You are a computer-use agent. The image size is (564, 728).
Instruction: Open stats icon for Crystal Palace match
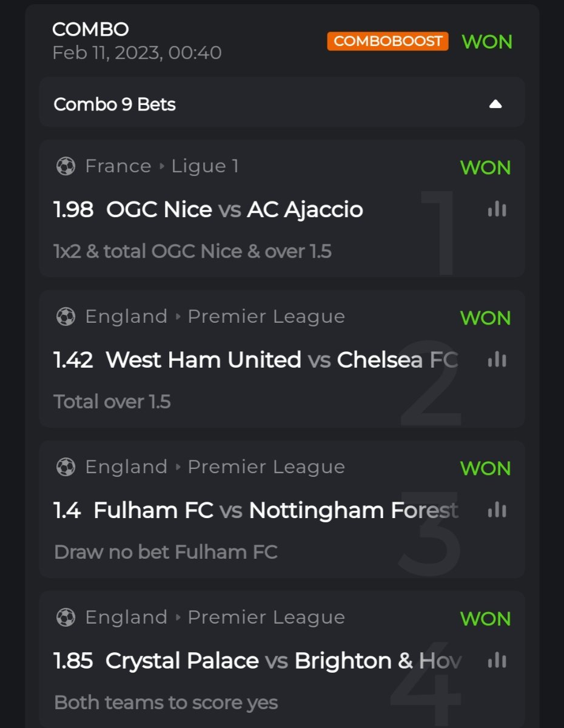[497, 661]
